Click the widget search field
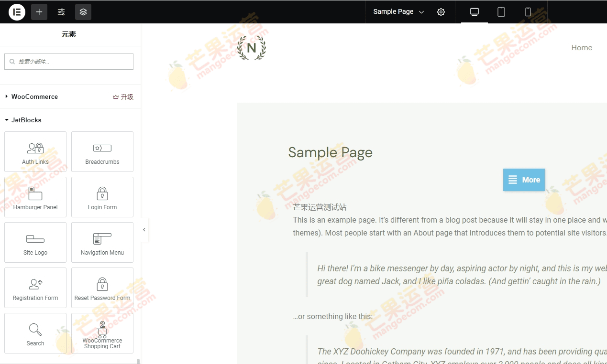Screen dimensions: 607x364 [x=69, y=62]
